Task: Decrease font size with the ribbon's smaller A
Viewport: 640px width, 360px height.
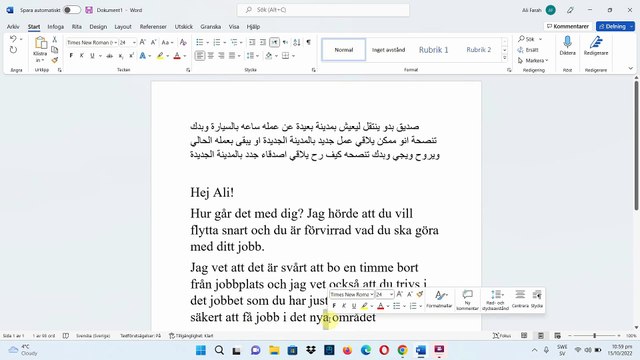Action: [153, 42]
